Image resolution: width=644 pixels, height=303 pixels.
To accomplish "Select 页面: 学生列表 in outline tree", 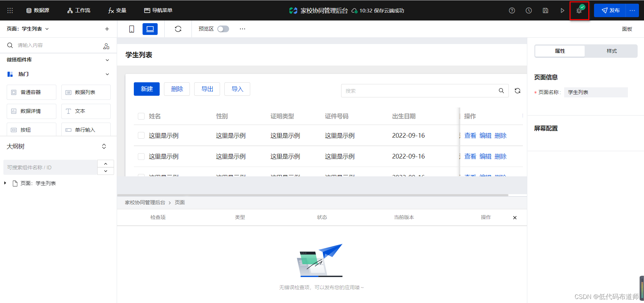I will click(34, 183).
